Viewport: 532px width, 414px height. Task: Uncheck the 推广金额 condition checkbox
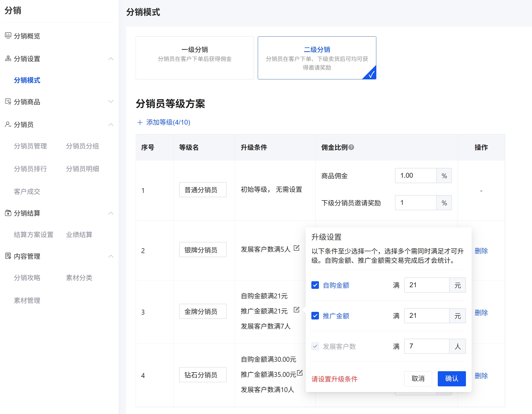(x=315, y=316)
